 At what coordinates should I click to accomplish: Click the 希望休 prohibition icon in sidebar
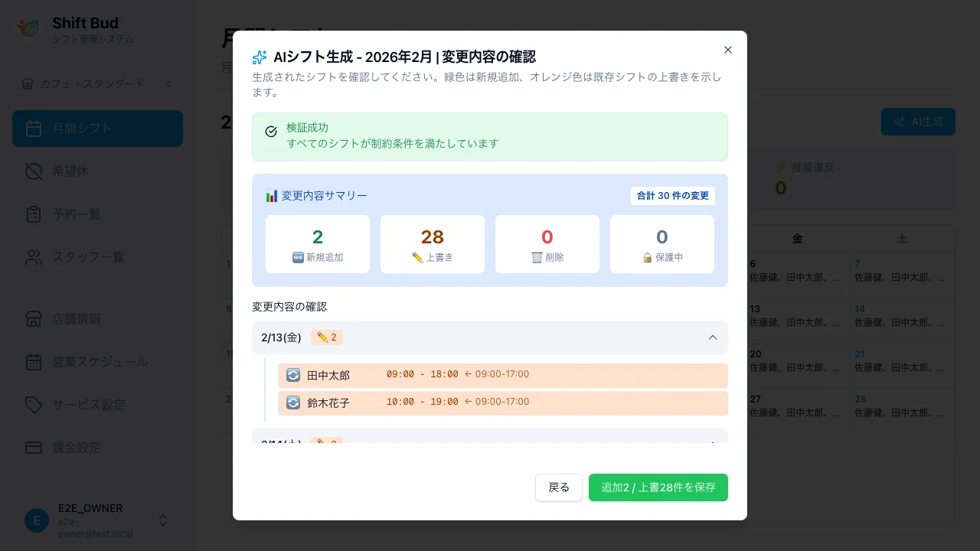34,171
